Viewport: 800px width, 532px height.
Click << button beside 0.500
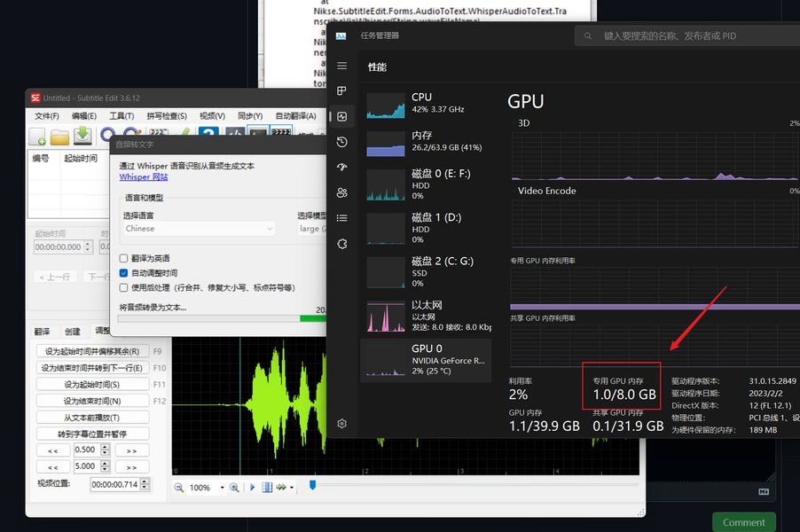53,450
